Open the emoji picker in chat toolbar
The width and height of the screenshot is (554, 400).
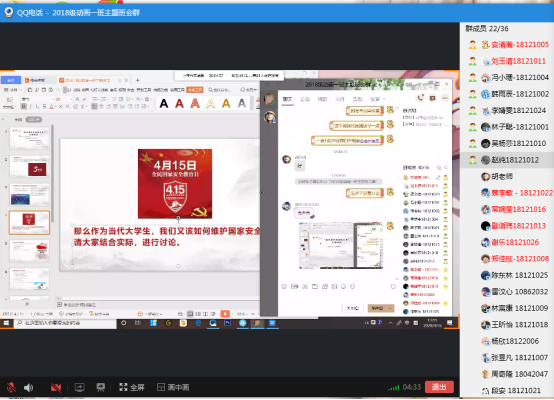coord(284,286)
